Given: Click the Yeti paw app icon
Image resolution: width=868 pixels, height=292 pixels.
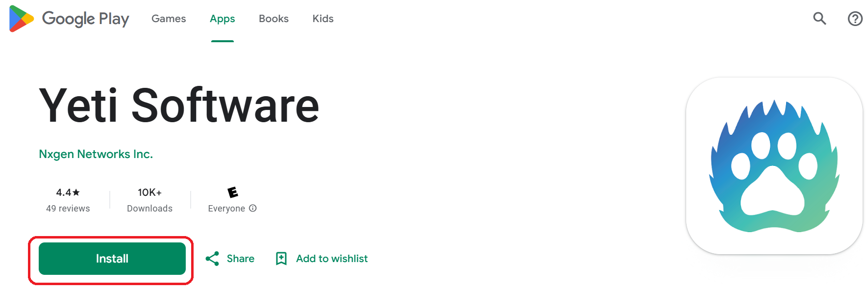Looking at the screenshot, I should [774, 166].
